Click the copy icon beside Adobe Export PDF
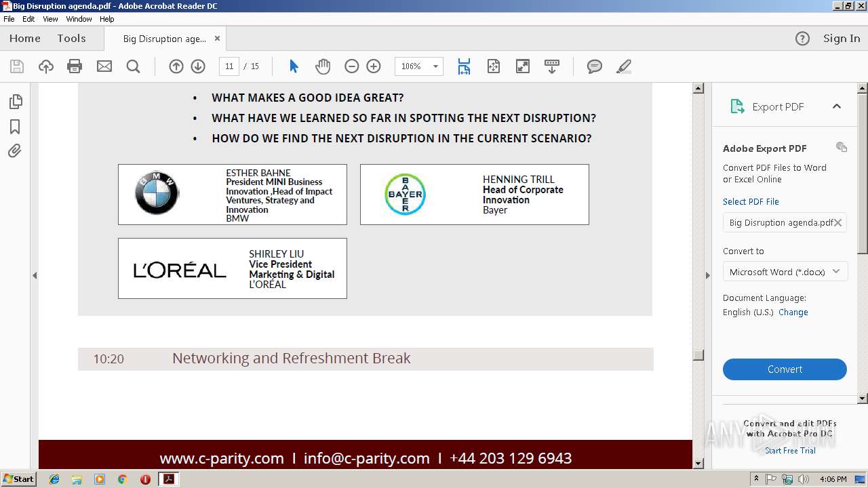Image resolution: width=868 pixels, height=488 pixels. pos(842,147)
